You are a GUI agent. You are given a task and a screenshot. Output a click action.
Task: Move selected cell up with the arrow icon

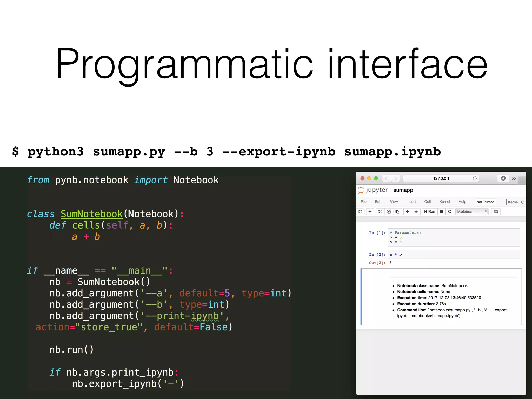tap(408, 211)
